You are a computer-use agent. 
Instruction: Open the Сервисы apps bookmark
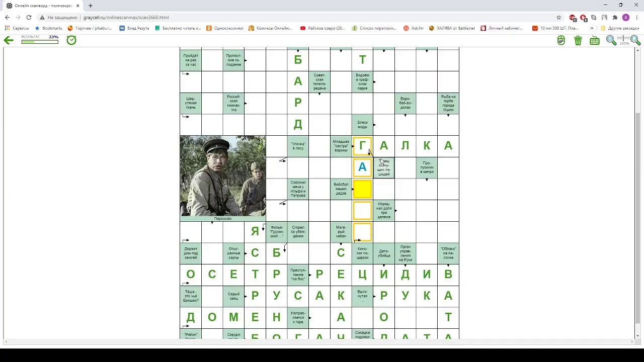point(17,28)
